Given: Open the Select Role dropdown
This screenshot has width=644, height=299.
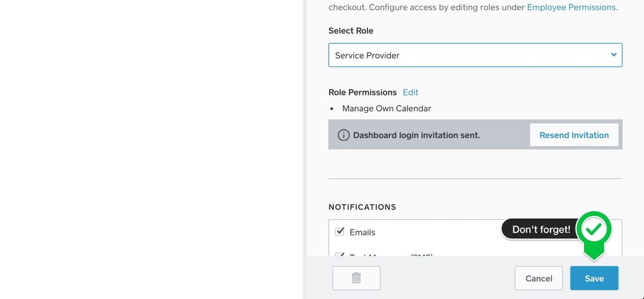Looking at the screenshot, I should point(475,55).
